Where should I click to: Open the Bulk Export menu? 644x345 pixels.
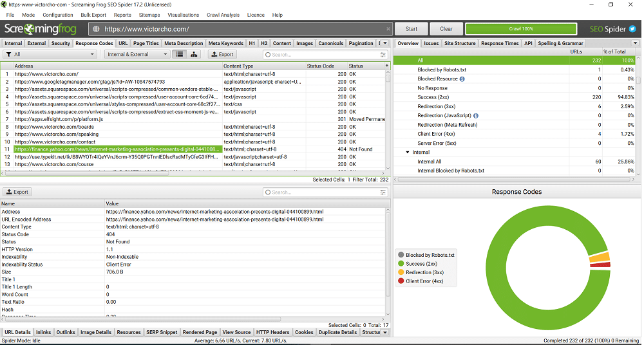coord(93,15)
